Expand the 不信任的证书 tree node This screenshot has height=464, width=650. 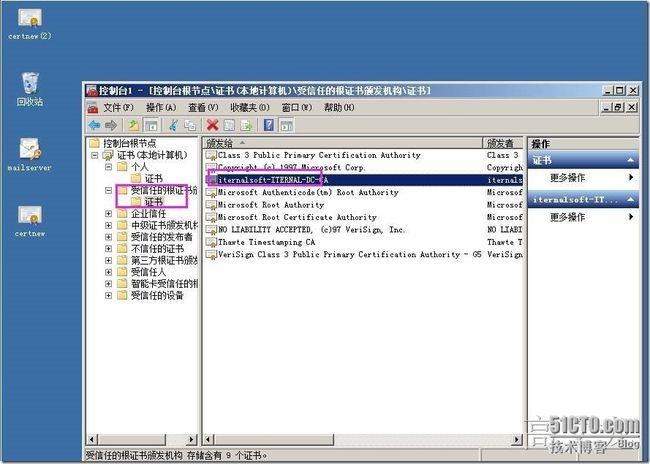108,249
